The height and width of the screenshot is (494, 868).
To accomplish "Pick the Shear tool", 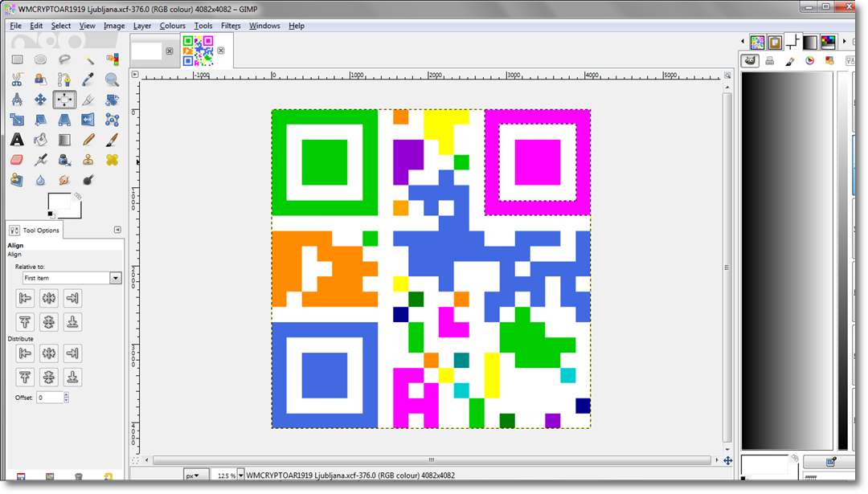I will (40, 120).
